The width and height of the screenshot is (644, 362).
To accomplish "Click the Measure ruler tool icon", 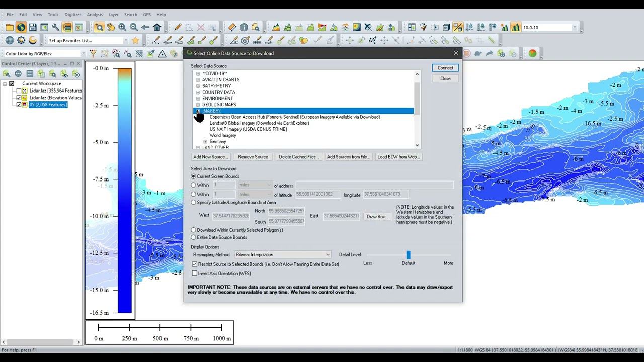I will pyautogui.click(x=232, y=27).
